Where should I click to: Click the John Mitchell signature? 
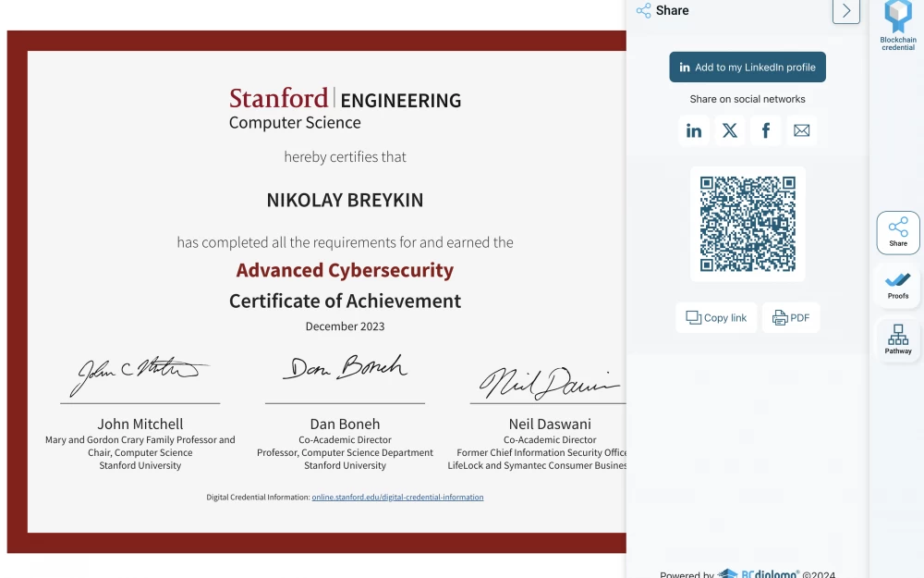[x=140, y=375]
